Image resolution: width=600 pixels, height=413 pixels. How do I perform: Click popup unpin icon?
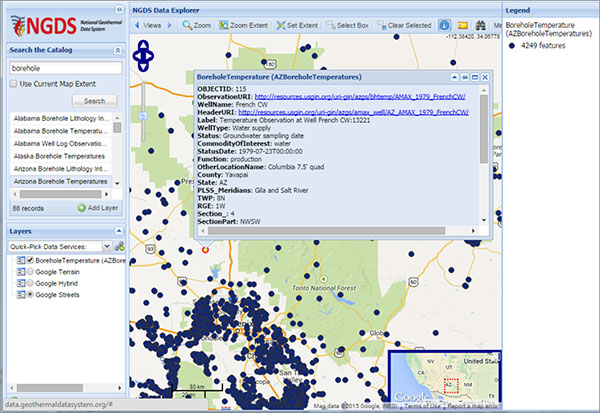(465, 77)
